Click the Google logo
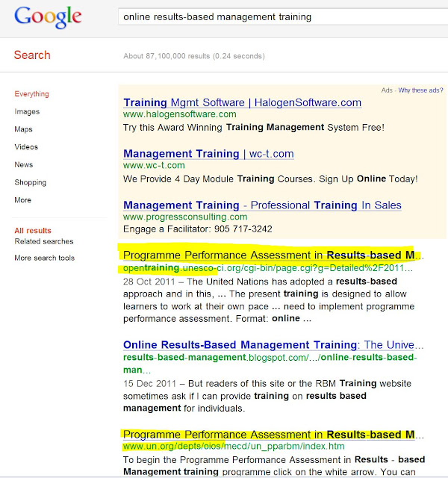 click(48, 17)
